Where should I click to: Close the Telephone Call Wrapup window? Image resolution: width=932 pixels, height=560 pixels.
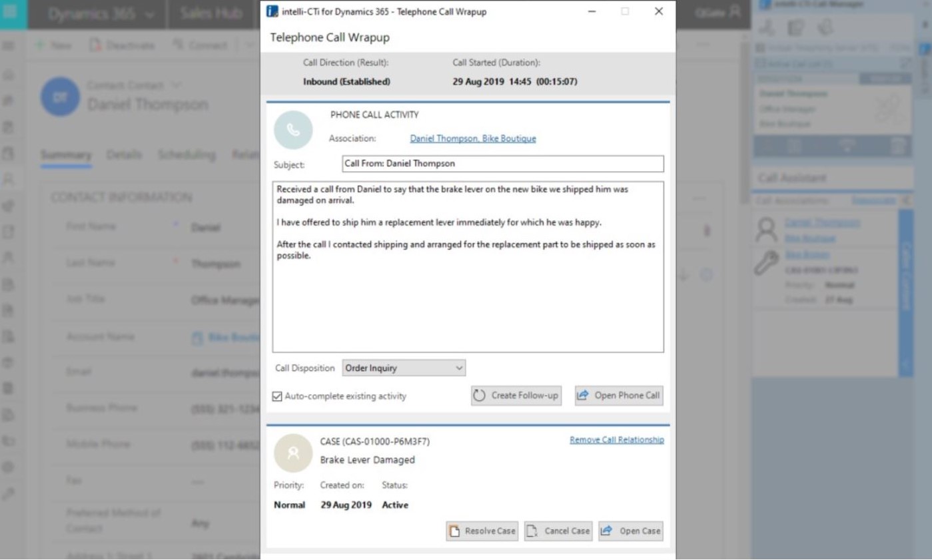pyautogui.click(x=659, y=12)
